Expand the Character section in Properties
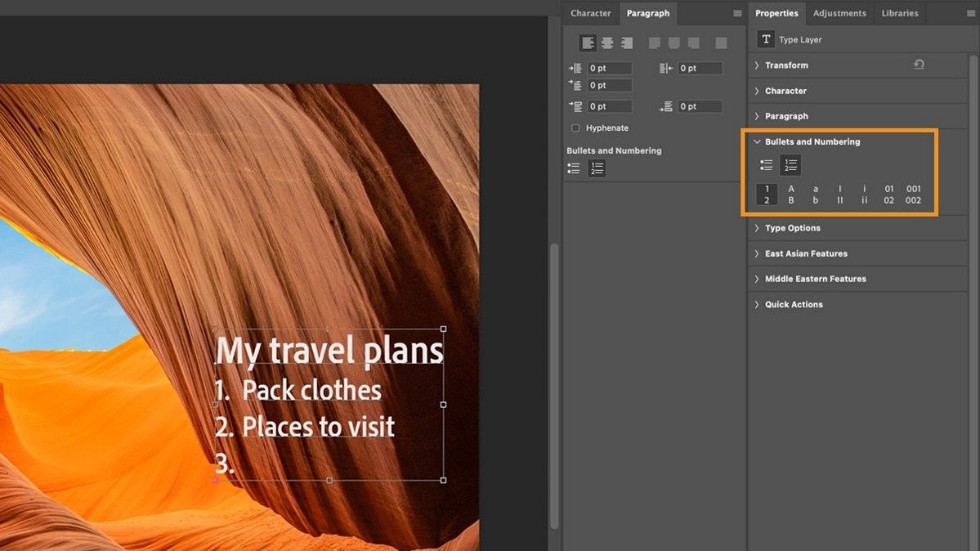Screen dimensions: 980x551 [787, 90]
